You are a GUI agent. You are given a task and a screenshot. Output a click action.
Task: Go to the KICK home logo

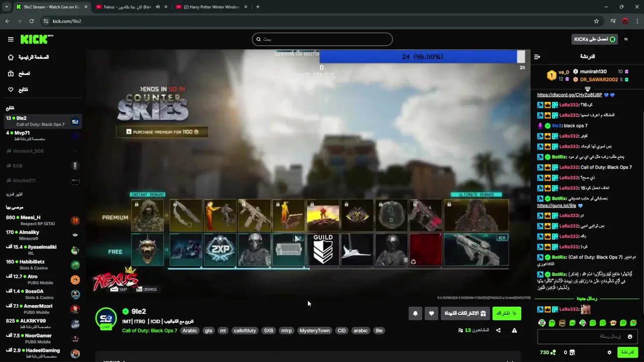[x=36, y=39]
